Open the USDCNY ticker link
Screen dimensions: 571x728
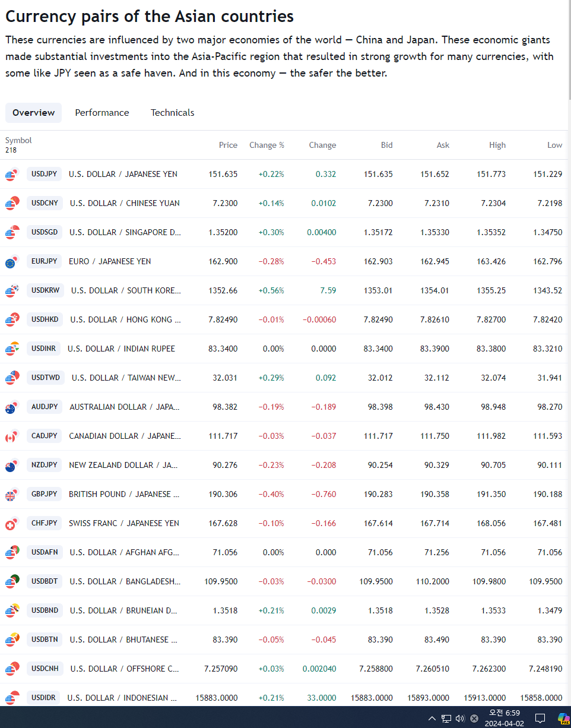45,203
